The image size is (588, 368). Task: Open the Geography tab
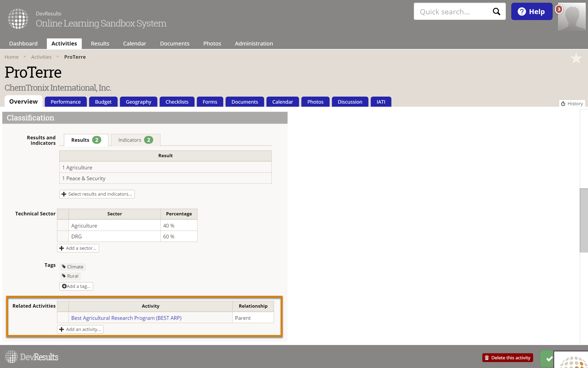coord(138,102)
